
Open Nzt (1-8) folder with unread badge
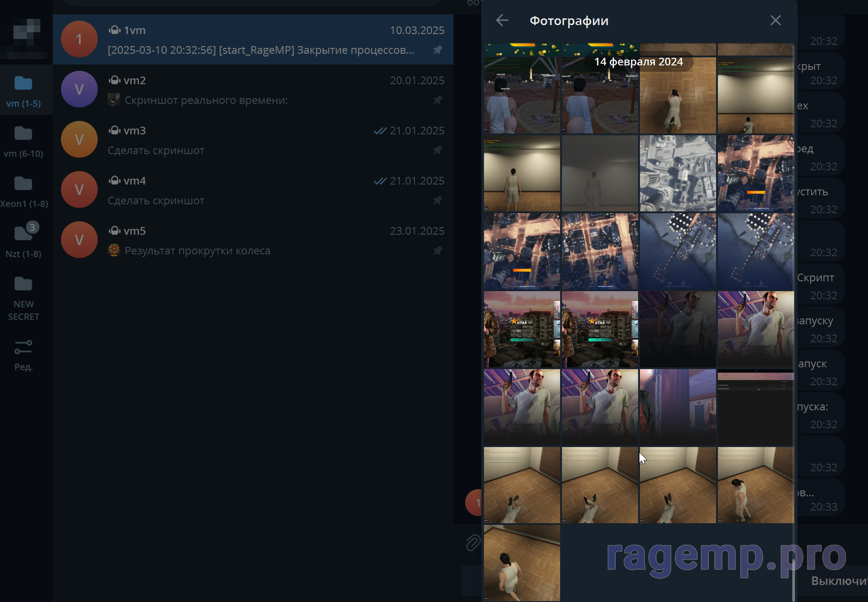point(23,241)
